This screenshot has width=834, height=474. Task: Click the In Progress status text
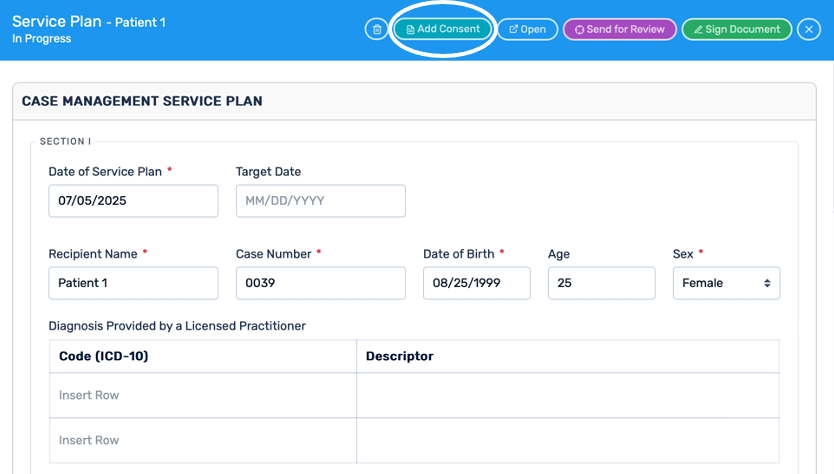tap(41, 39)
